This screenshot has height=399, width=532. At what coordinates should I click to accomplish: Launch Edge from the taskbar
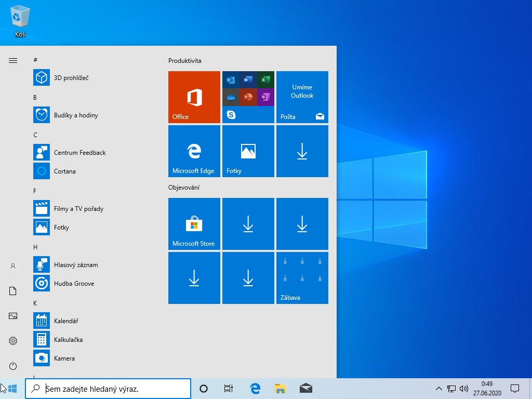click(x=255, y=389)
